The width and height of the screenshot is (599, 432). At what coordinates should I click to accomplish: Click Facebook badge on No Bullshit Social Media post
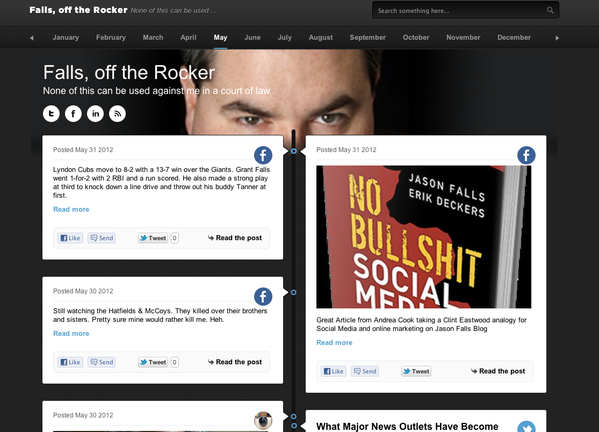[x=526, y=155]
